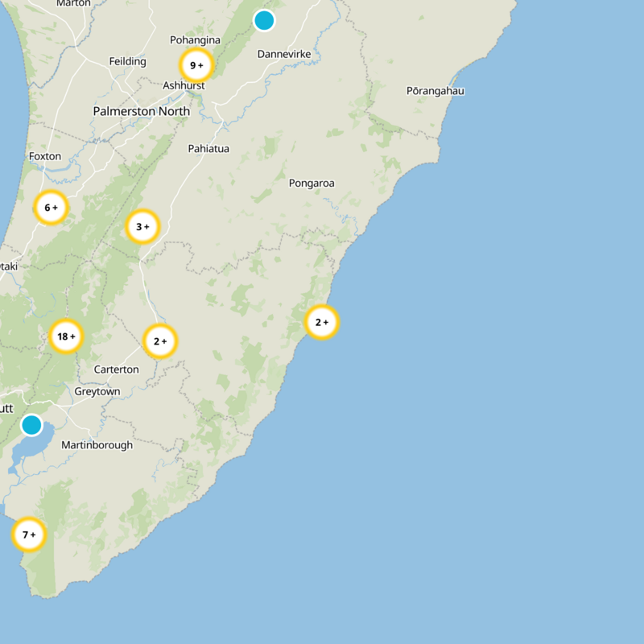Open the 7 + cluster at the southern coast
This screenshot has height=644, width=644.
pyautogui.click(x=29, y=535)
